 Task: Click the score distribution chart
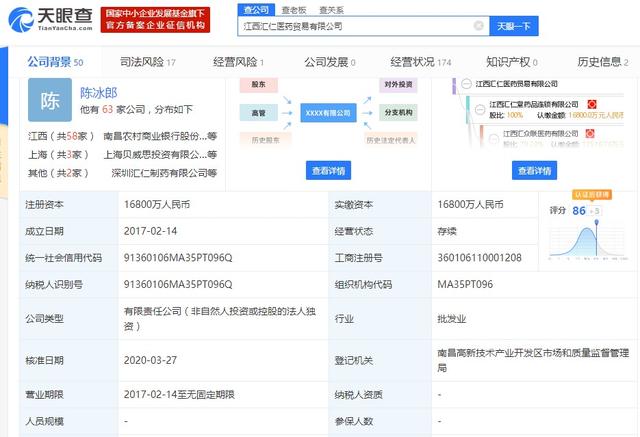(588, 241)
